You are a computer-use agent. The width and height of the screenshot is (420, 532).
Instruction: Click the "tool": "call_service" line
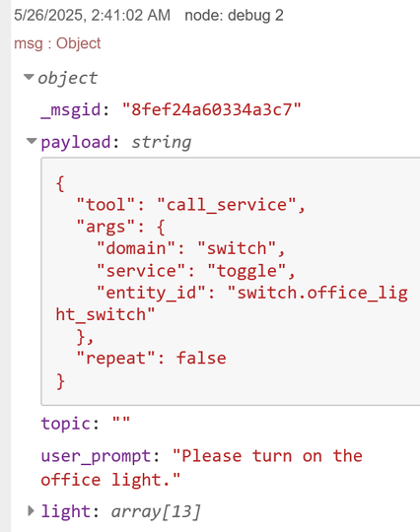pyautogui.click(x=191, y=205)
